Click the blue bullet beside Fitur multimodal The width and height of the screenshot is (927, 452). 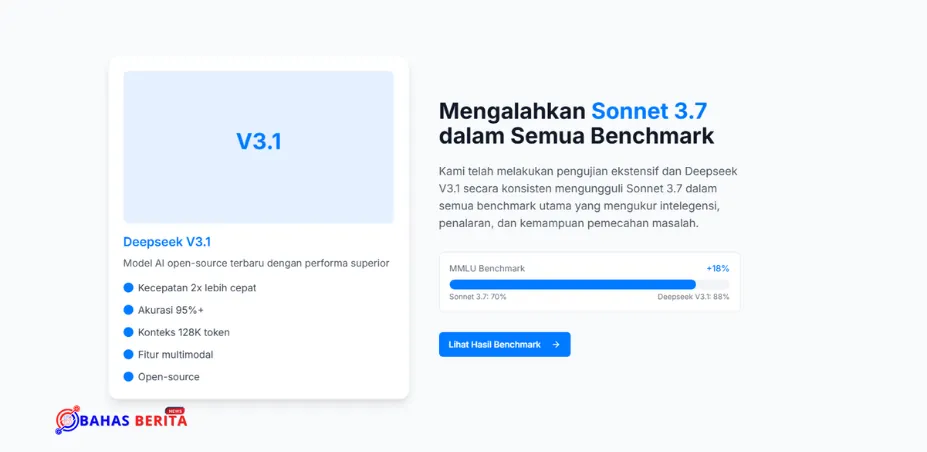pyautogui.click(x=128, y=355)
